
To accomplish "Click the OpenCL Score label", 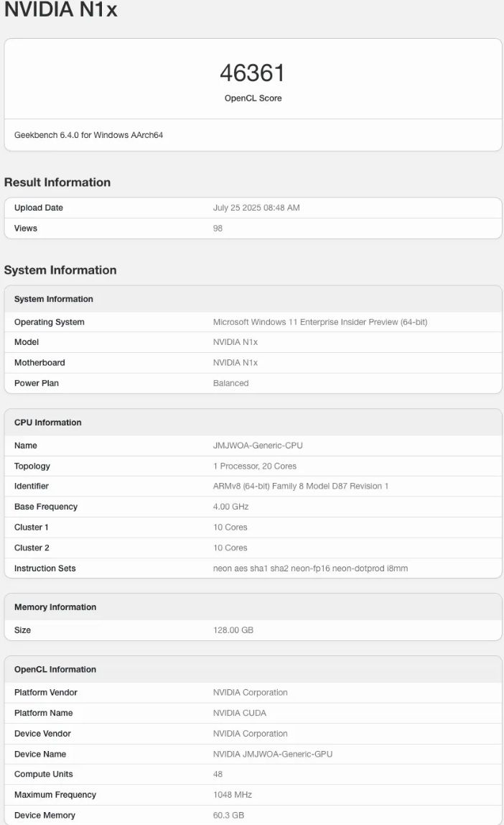I will coord(253,98).
